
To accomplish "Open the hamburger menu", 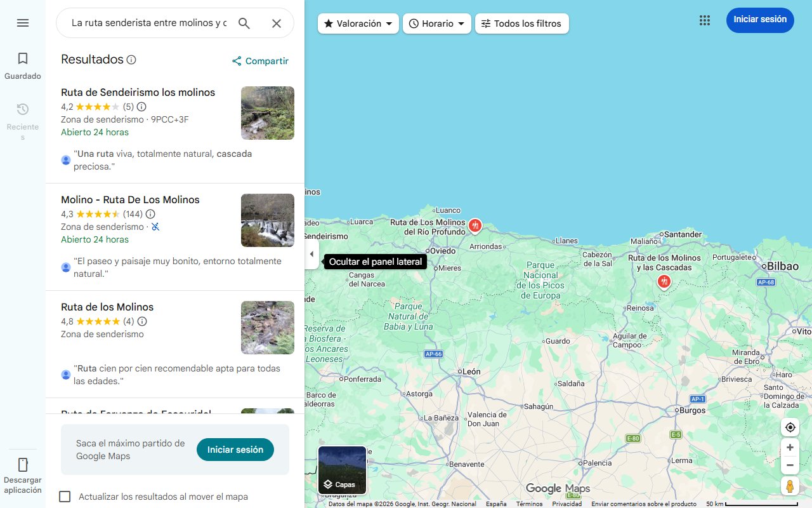I will point(23,23).
